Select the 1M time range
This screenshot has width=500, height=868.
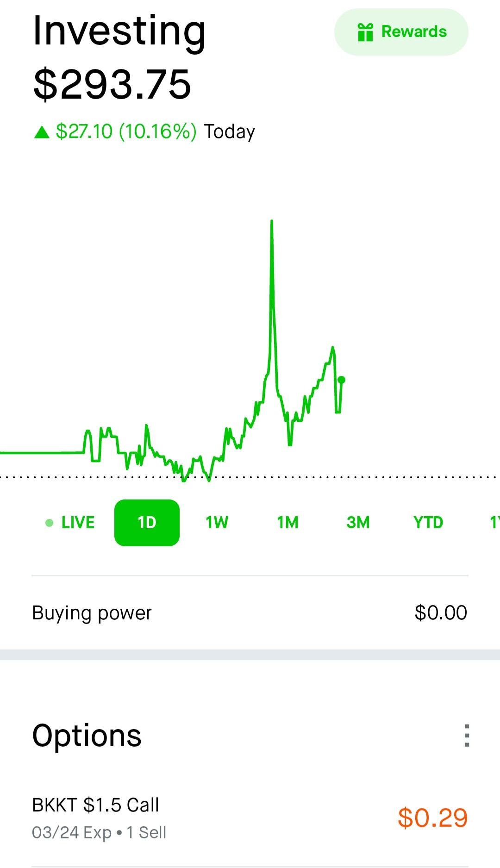(287, 523)
